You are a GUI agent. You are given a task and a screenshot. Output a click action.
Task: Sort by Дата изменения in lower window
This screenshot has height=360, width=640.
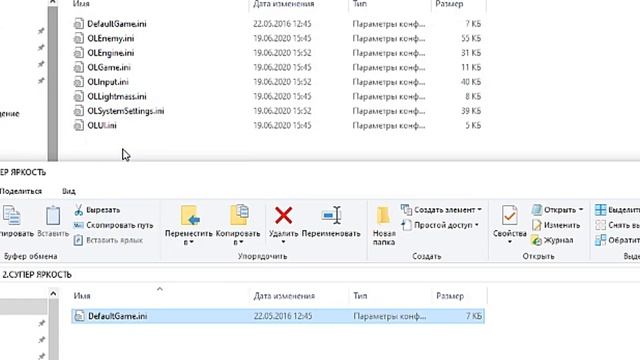tap(284, 296)
